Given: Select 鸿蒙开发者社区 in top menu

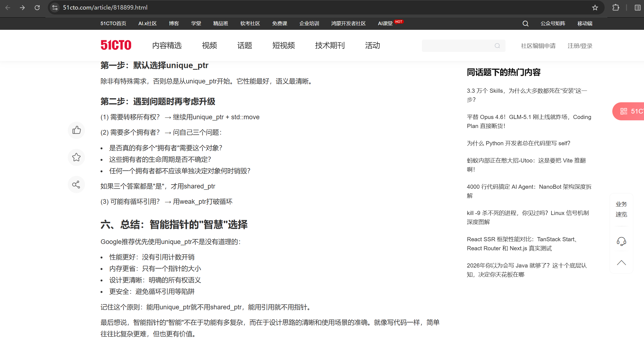Looking at the screenshot, I should pos(348,24).
